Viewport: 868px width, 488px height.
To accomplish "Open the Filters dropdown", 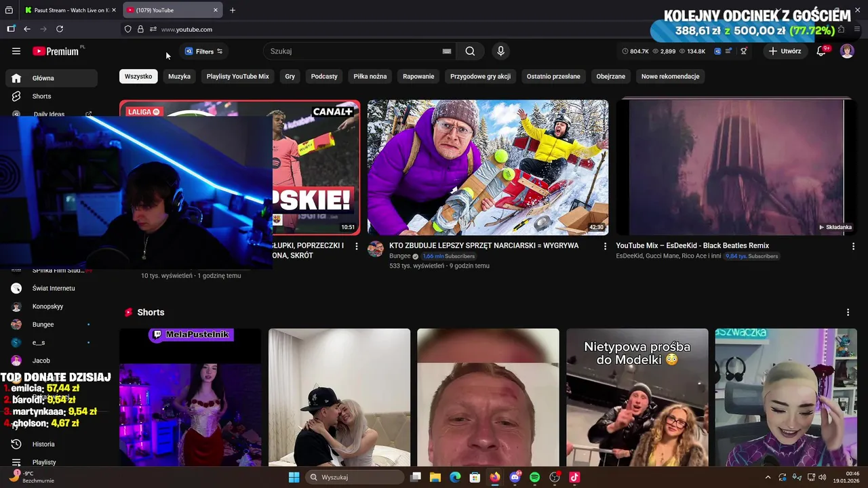I will click(203, 51).
